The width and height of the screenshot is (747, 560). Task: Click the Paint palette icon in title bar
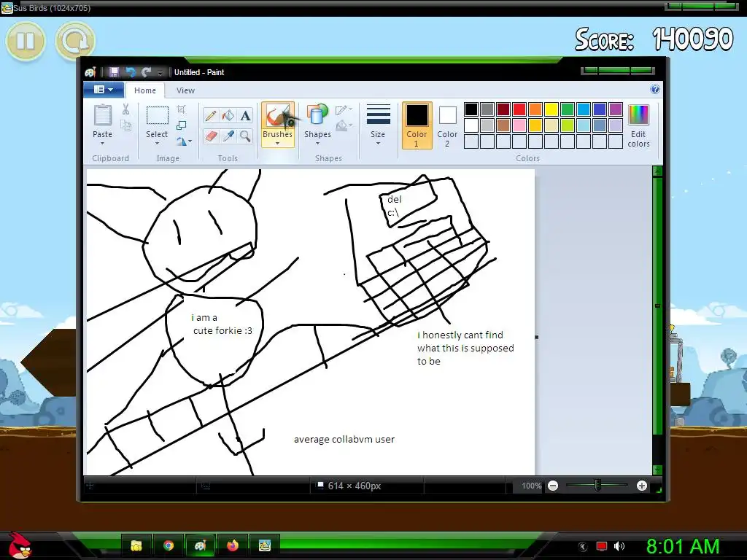click(90, 72)
